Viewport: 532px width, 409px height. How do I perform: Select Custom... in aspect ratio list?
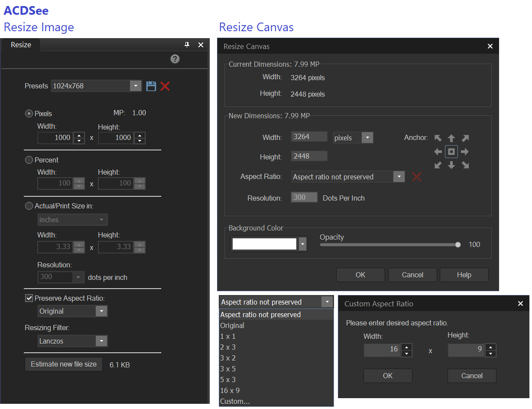click(x=235, y=401)
